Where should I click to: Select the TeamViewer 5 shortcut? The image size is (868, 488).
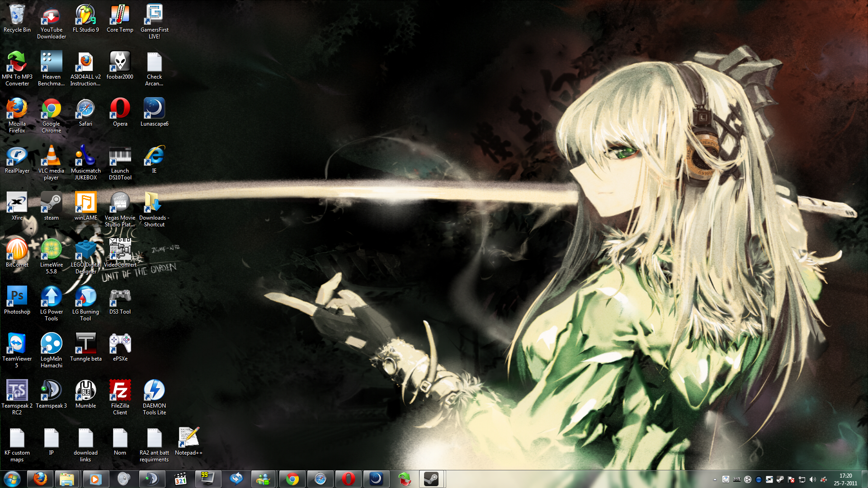[x=17, y=351]
